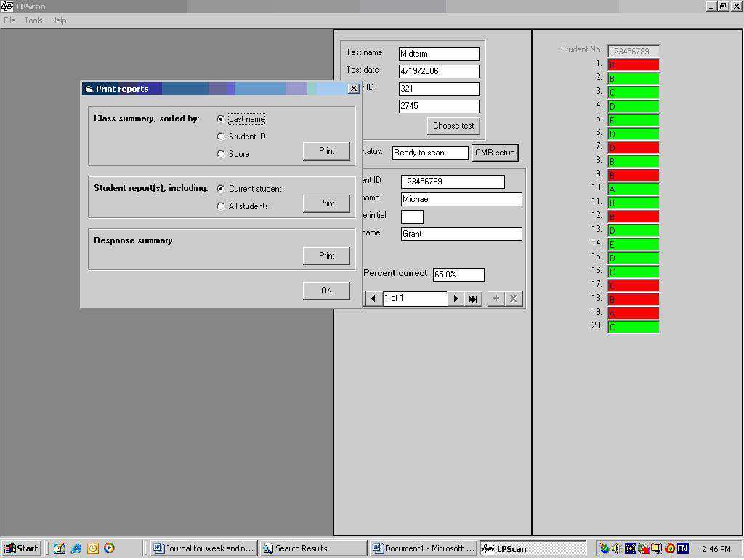Viewport: 744px width, 560px height.
Task: Click the status field reading Ready to scan
Action: (x=430, y=153)
